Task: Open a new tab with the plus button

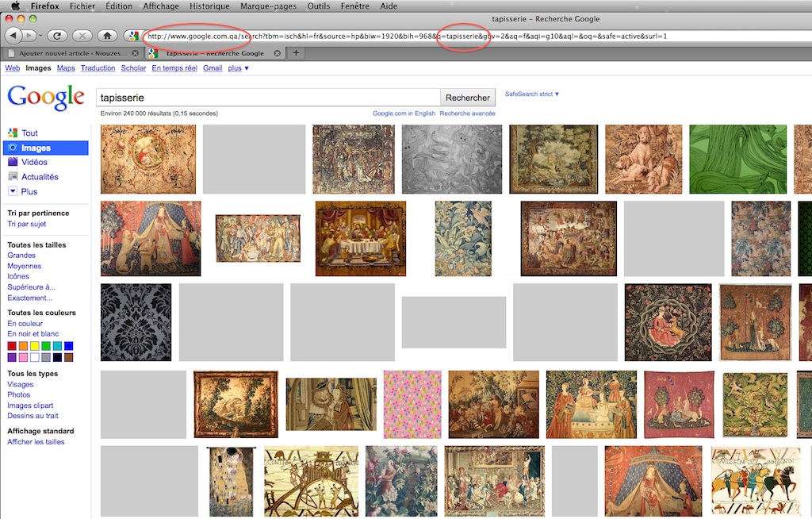Action: click(296, 53)
